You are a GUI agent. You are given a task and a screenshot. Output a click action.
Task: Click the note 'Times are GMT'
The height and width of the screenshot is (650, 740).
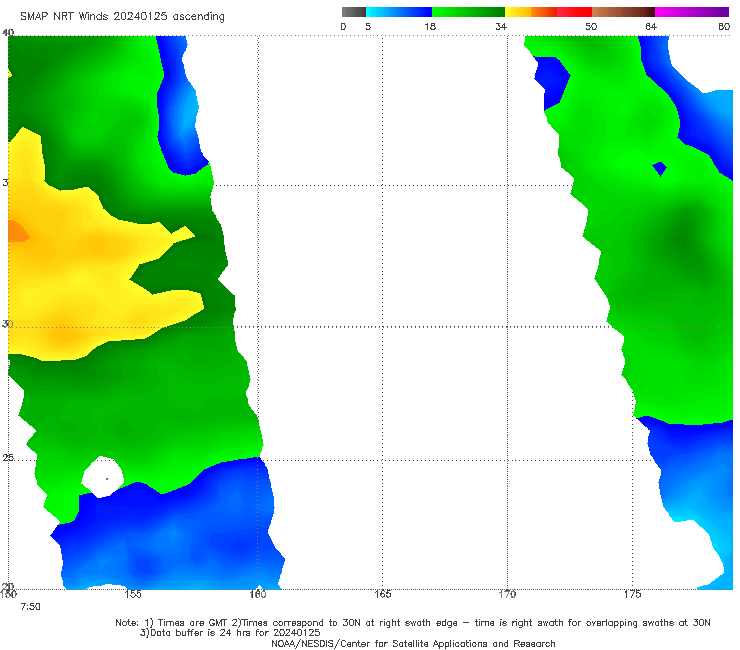[192, 623]
